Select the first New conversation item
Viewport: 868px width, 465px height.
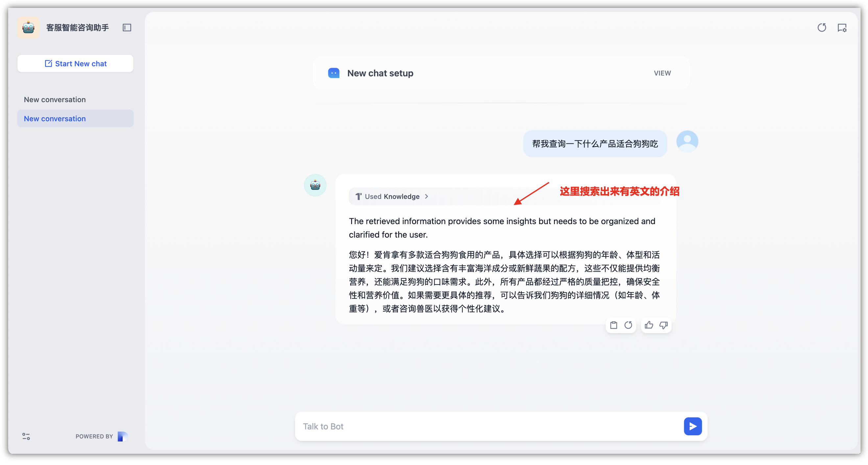click(55, 99)
